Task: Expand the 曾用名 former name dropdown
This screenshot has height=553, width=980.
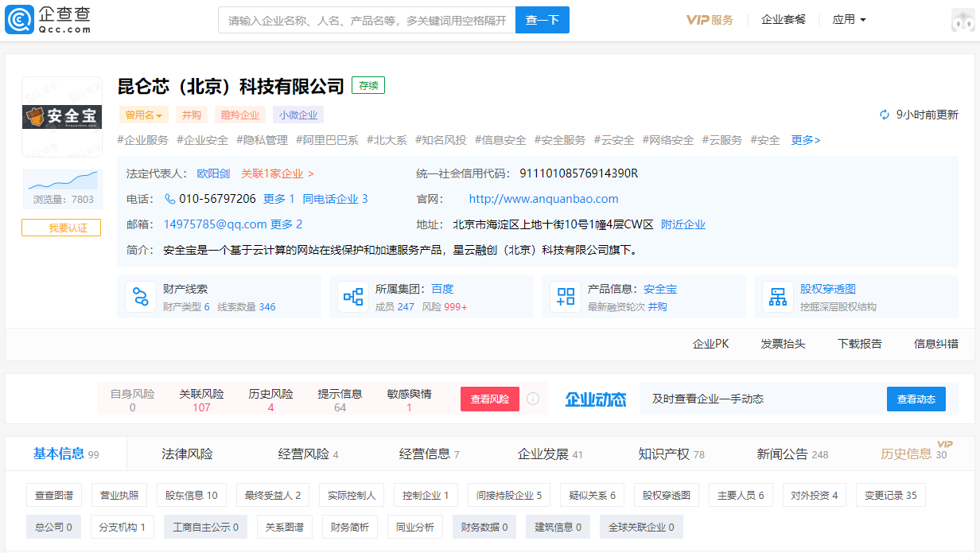Action: [143, 115]
